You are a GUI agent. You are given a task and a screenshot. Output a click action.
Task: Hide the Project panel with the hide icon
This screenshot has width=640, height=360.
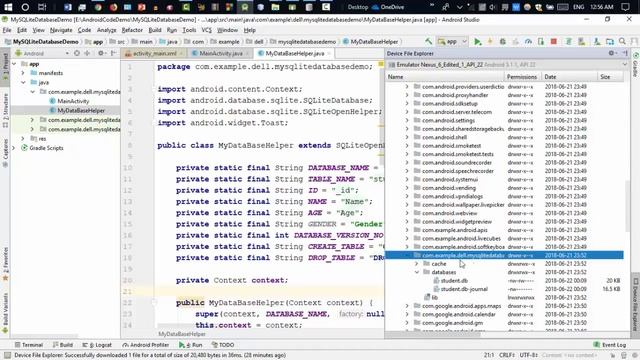(113, 53)
